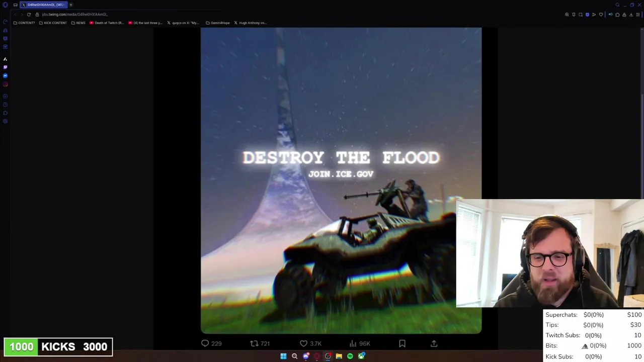Take a snapshot with the capture icon
The image size is (644, 362).
(581, 15)
